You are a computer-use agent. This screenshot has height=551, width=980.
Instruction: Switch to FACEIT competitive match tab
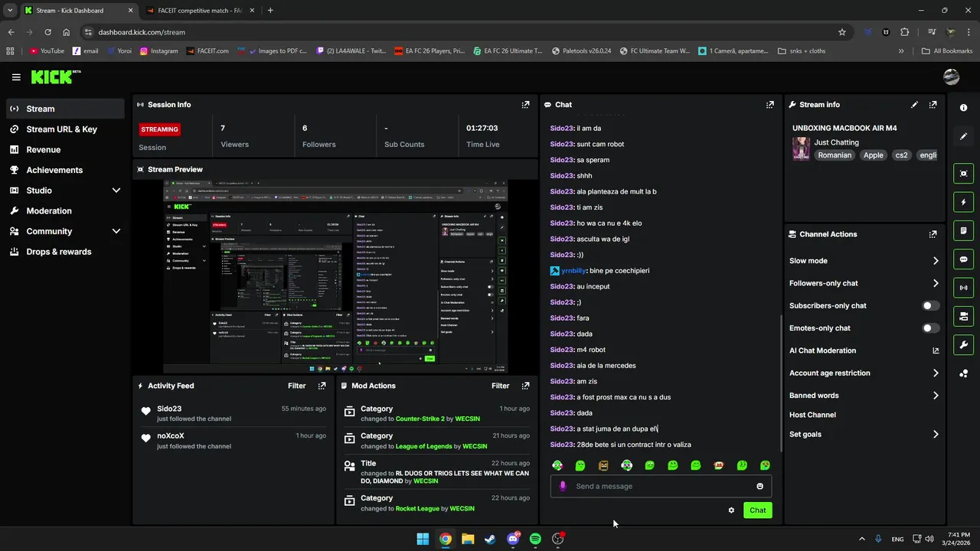(199, 11)
